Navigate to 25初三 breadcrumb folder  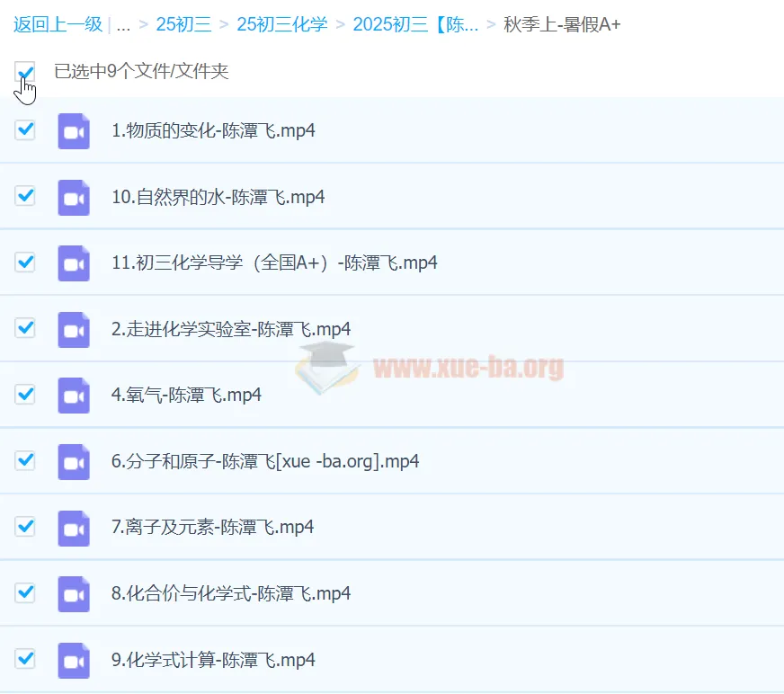[x=183, y=24]
